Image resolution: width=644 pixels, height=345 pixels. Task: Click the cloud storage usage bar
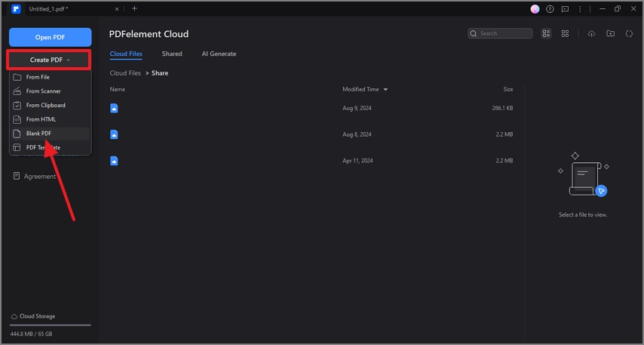50,325
